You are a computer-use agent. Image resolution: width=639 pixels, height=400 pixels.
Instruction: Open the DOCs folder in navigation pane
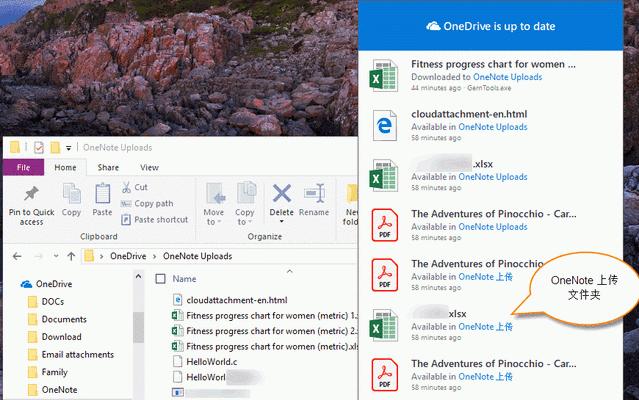click(x=53, y=302)
